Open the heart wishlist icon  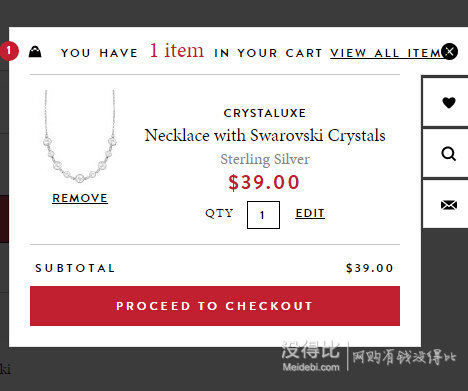pyautogui.click(x=449, y=102)
